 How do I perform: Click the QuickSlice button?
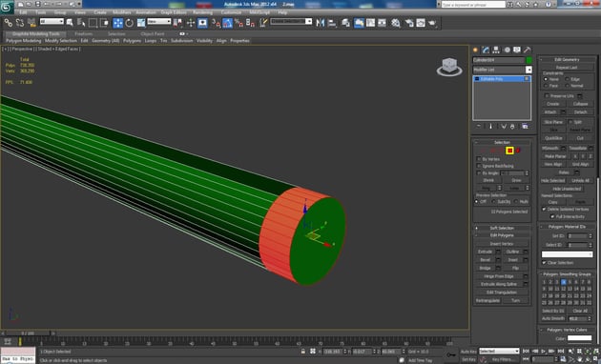click(x=553, y=138)
